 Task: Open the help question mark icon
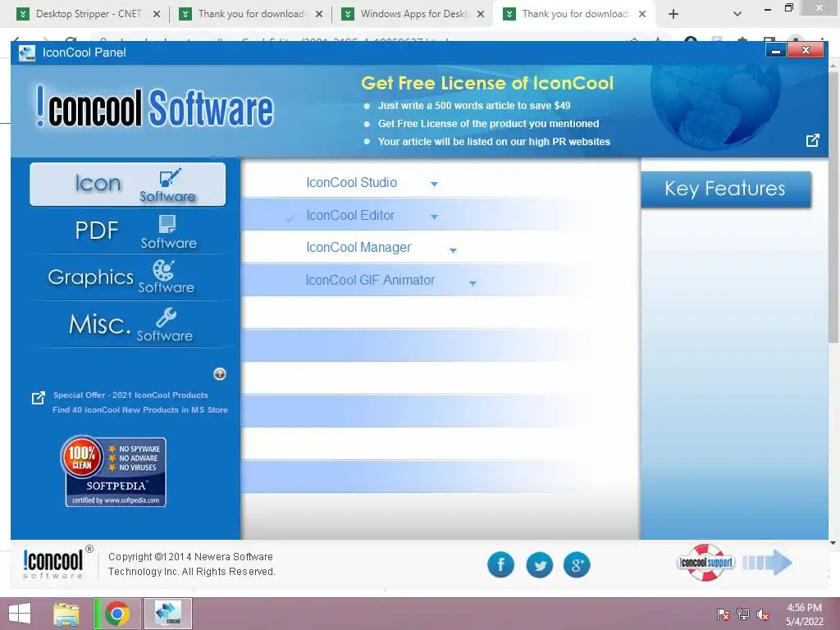pyautogui.click(x=220, y=374)
